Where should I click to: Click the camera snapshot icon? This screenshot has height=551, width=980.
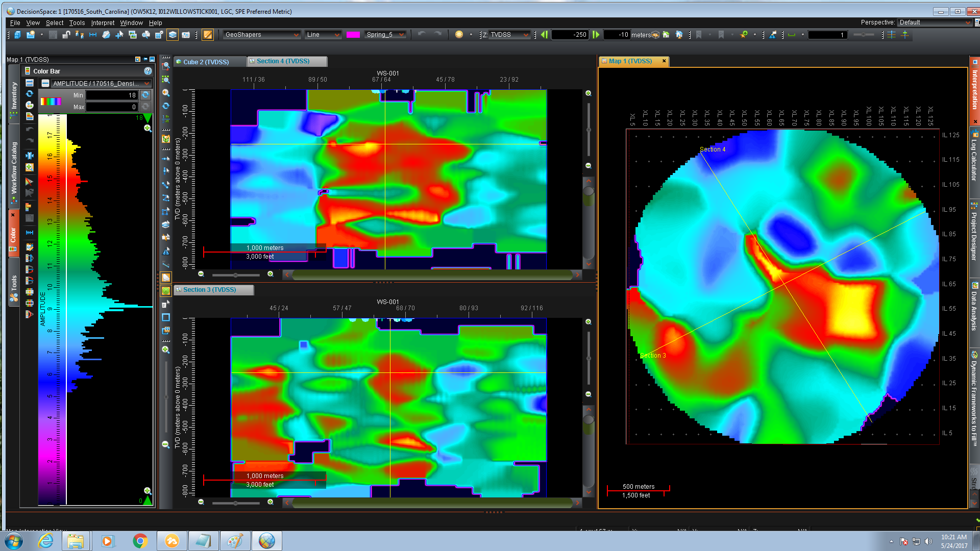[x=186, y=35]
